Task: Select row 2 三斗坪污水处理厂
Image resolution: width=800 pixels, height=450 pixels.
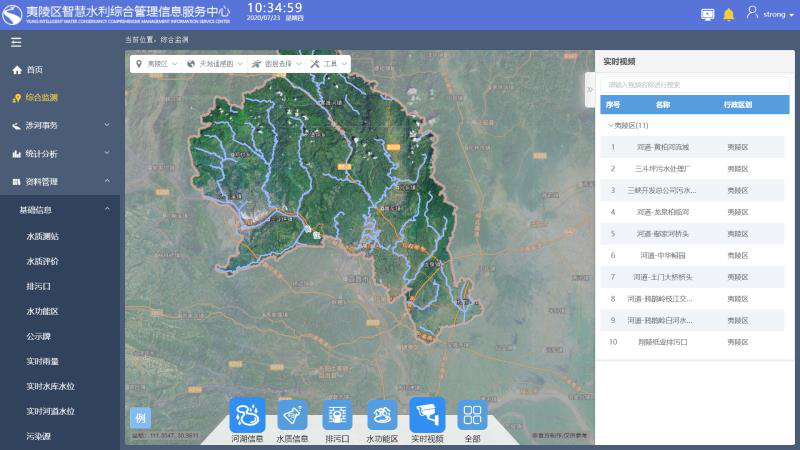Action: pyautogui.click(x=692, y=169)
